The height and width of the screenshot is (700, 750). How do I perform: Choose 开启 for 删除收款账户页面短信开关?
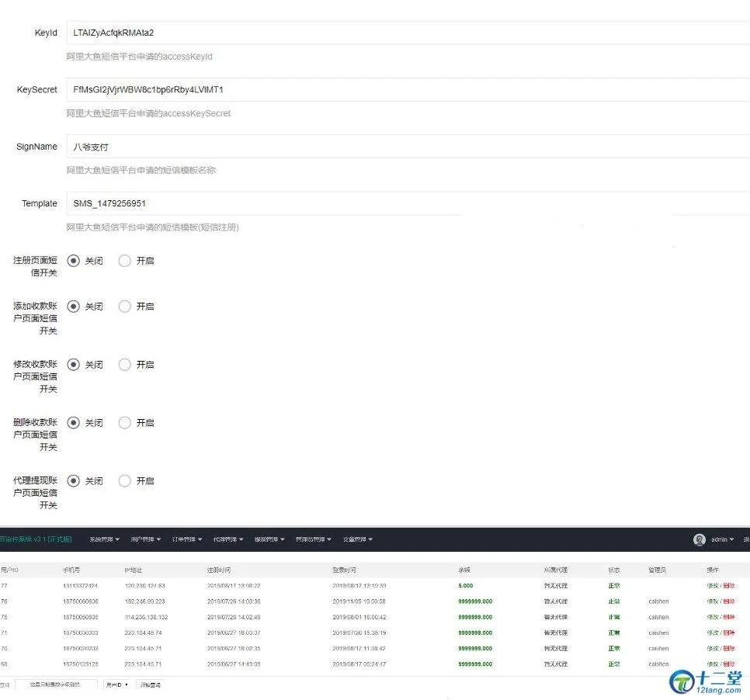tap(124, 423)
